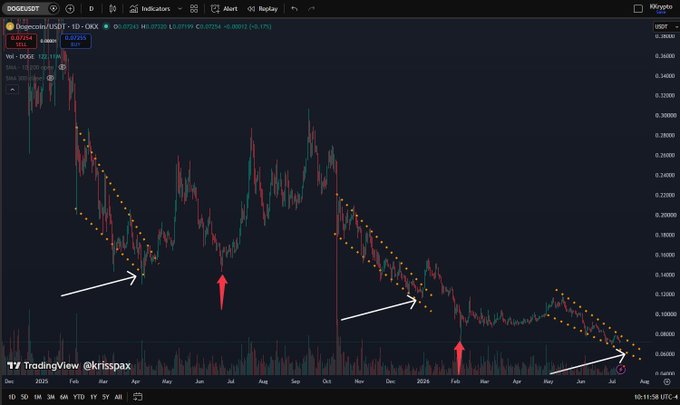
Task: Click the 0.30000 price axis label
Action: tap(666, 115)
